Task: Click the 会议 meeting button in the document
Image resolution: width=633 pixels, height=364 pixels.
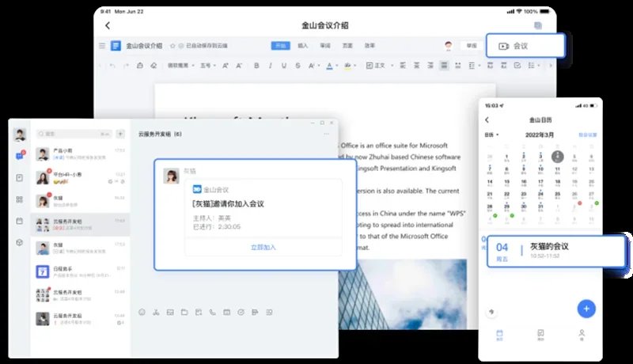Action: point(525,46)
